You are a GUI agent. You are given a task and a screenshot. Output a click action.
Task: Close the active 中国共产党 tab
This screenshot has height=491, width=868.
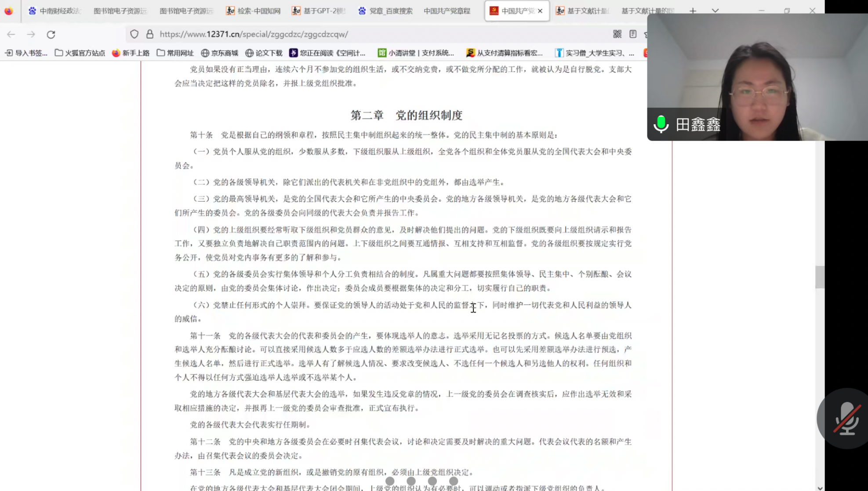[x=540, y=11]
